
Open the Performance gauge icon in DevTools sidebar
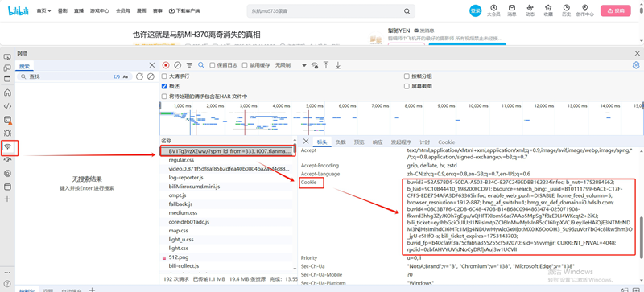pyautogui.click(x=7, y=160)
